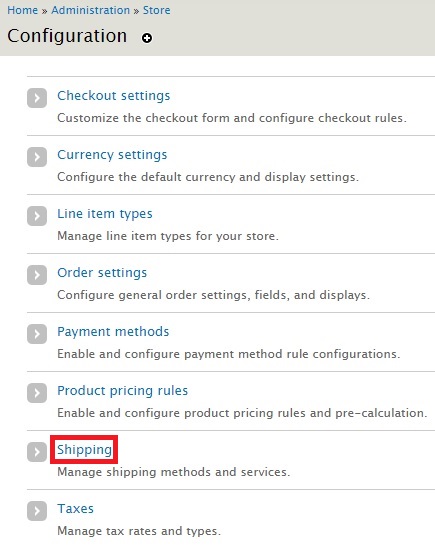Go to Line item types

point(105,214)
